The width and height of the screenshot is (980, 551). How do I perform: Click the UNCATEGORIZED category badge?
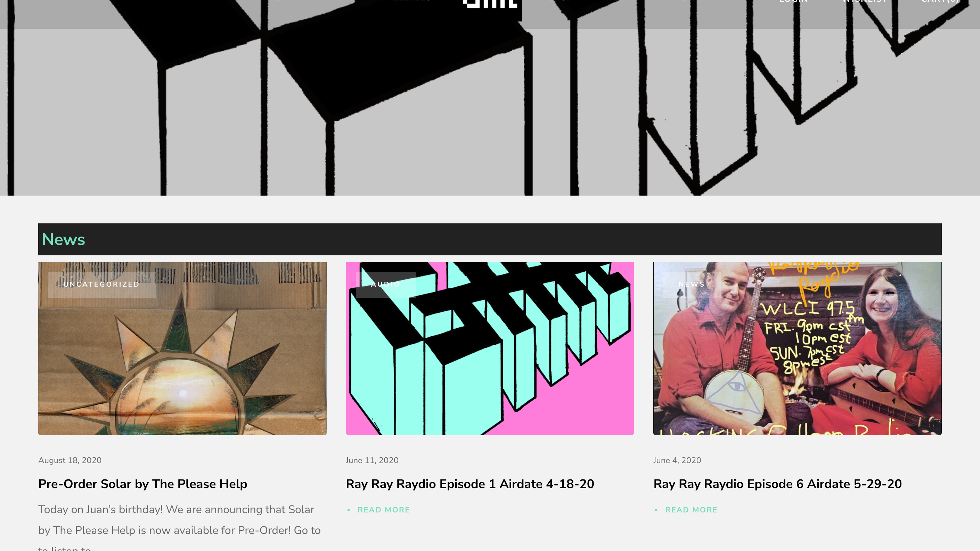(x=101, y=285)
